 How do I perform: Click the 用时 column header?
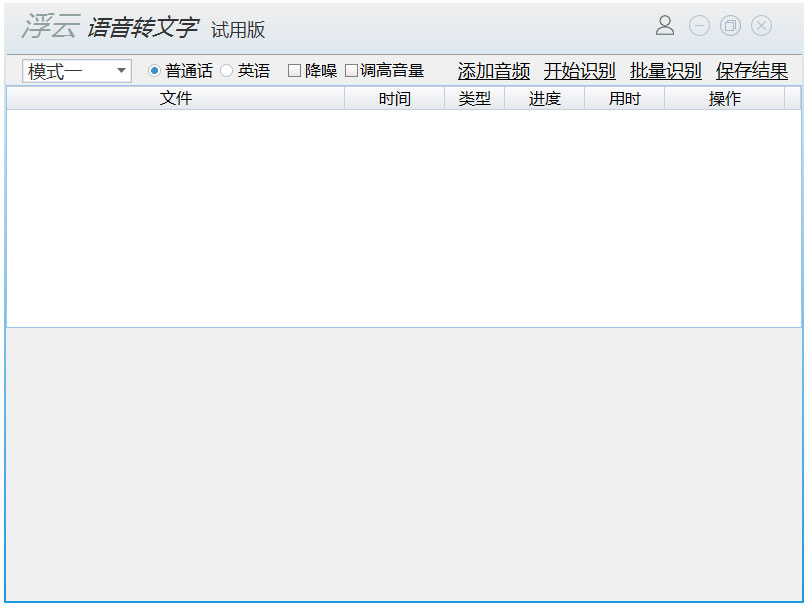point(625,98)
